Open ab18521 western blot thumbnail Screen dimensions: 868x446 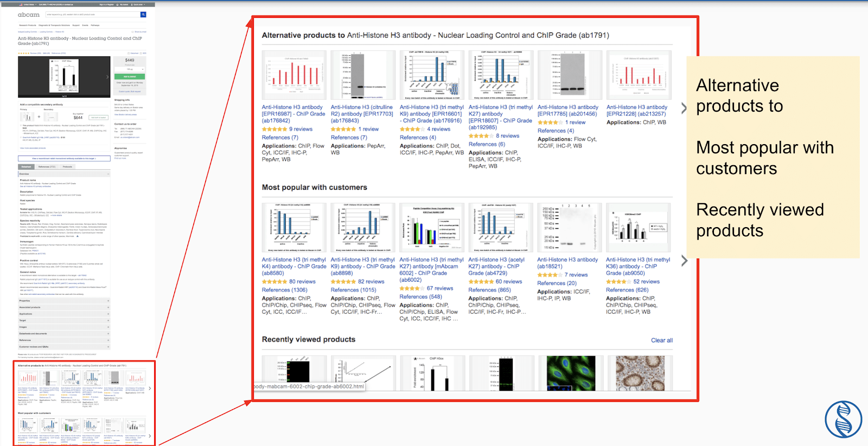pyautogui.click(x=570, y=228)
